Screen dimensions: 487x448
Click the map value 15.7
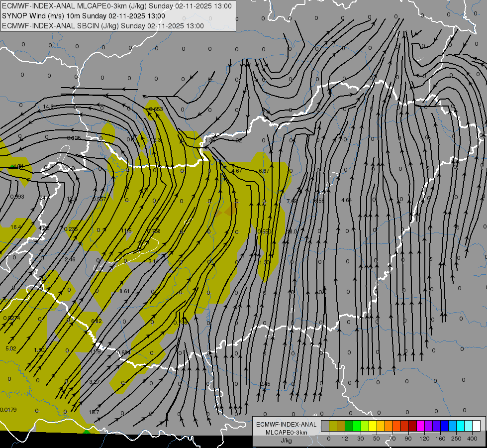pyautogui.click(x=94, y=412)
